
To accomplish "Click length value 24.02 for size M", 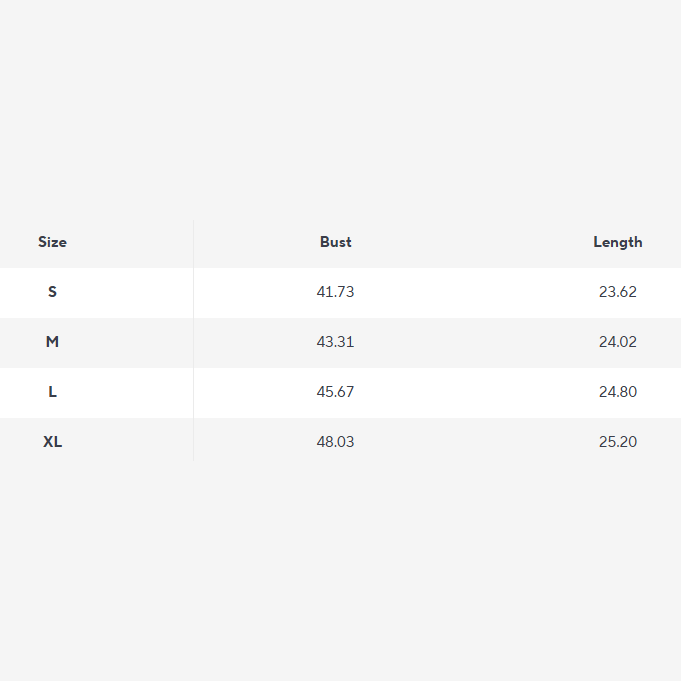I will (x=618, y=342).
